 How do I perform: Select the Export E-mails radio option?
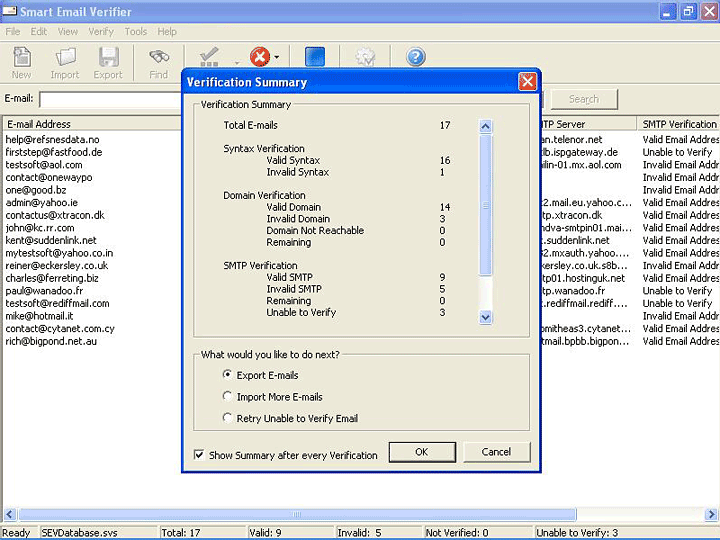(x=228, y=375)
